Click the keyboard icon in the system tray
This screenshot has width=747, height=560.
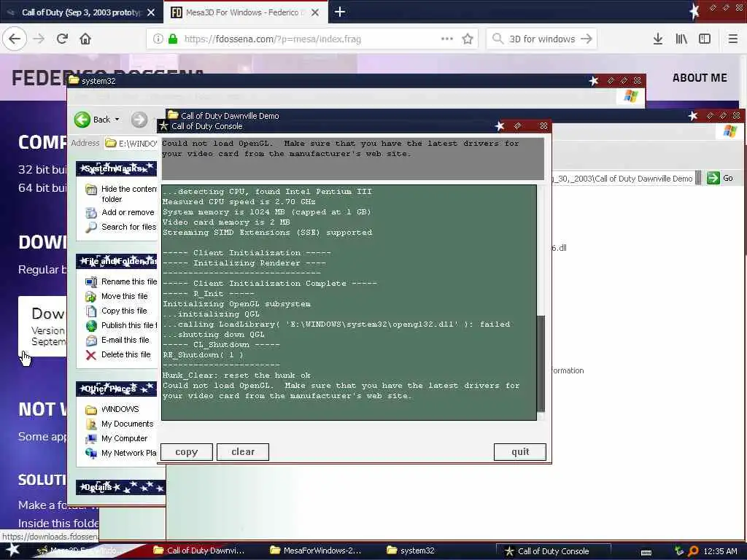[646, 552]
